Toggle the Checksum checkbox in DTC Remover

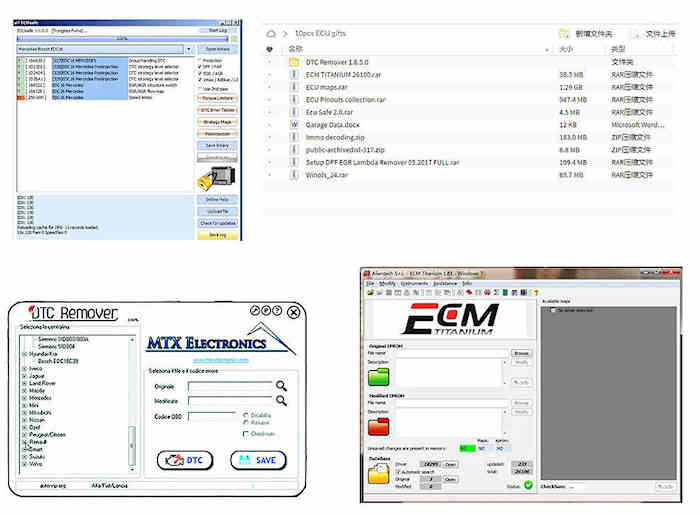tap(245, 433)
